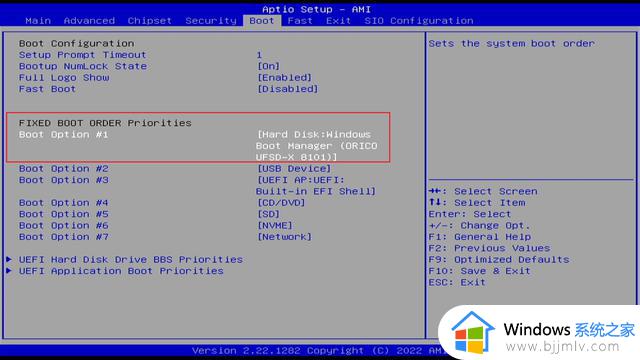640x360 pixels.
Task: Open the [SD] boot value
Action: tap(269, 214)
